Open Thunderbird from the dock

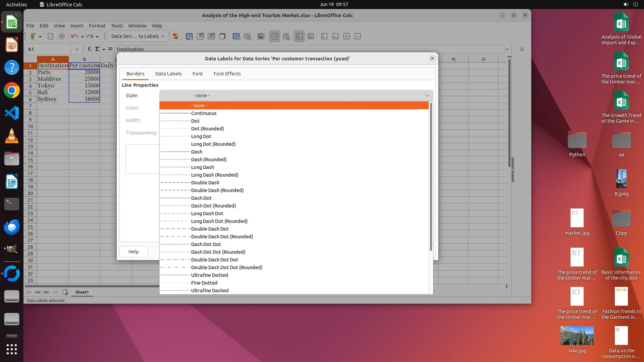tap(12, 227)
